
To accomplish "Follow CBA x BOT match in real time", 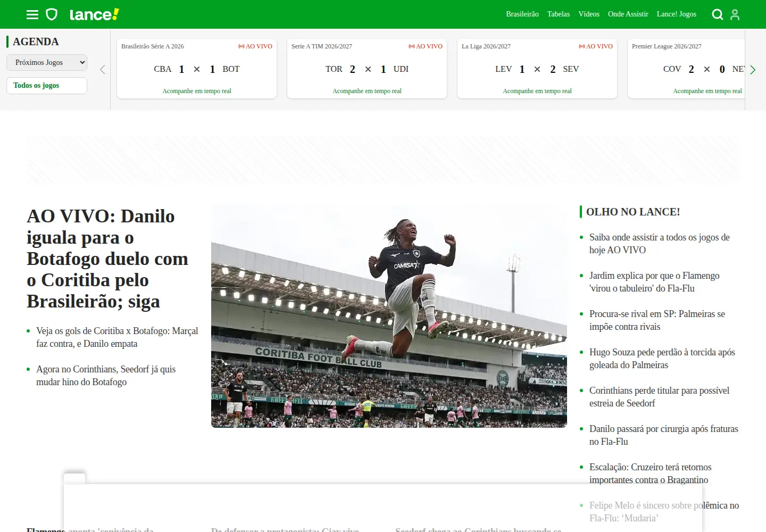I will (x=197, y=91).
